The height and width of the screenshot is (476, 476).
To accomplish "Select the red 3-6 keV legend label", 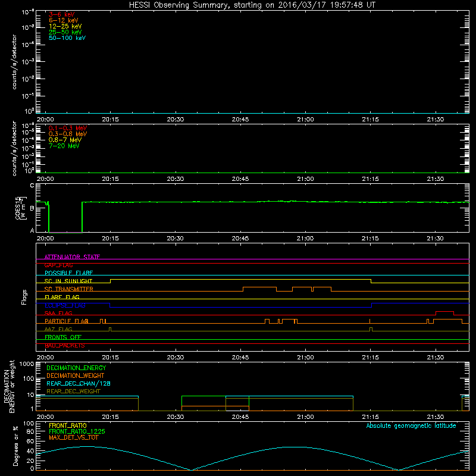I will 62,14.
